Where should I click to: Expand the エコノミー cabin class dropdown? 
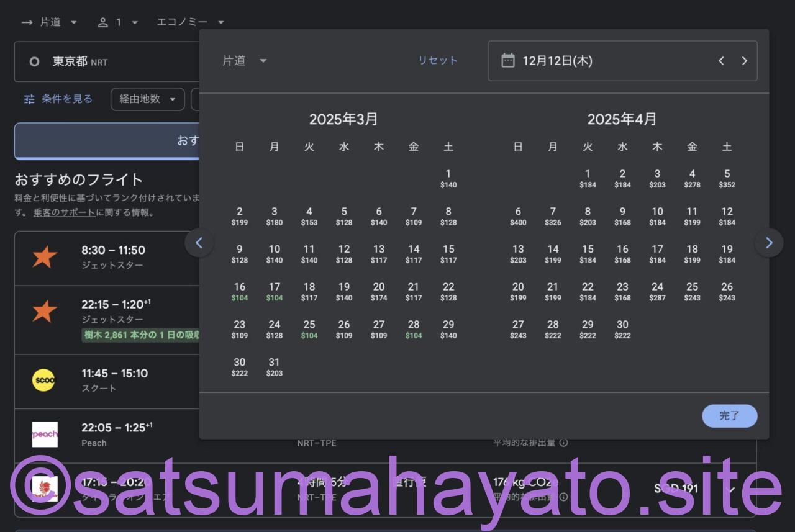coord(190,22)
